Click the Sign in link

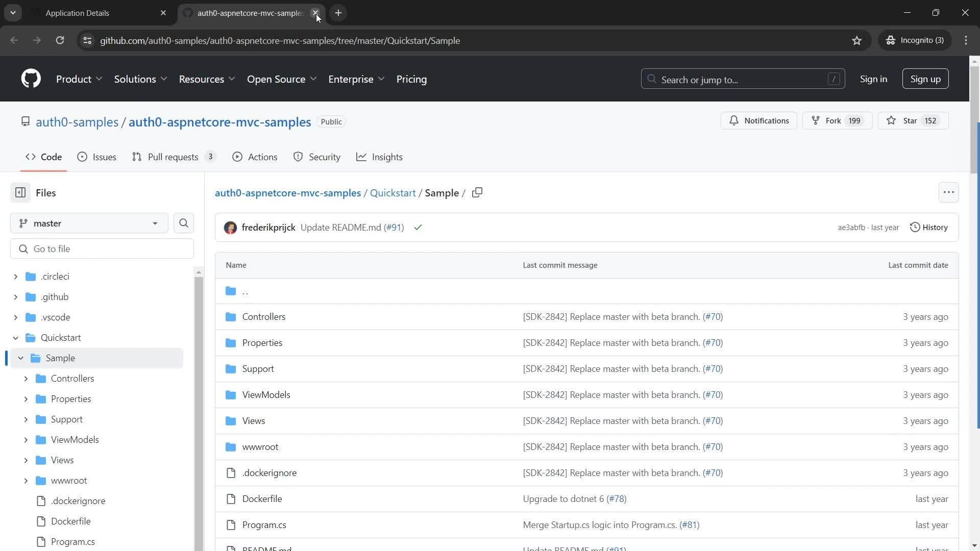coord(873,79)
